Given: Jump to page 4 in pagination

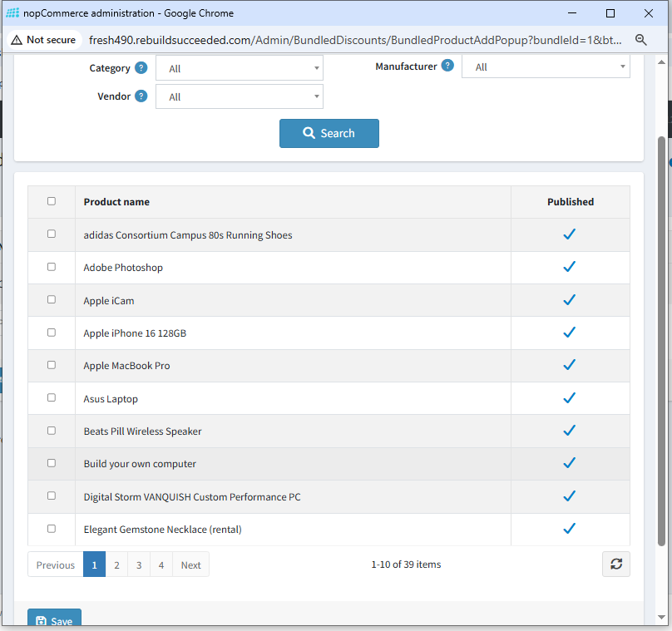Looking at the screenshot, I should coord(161,564).
